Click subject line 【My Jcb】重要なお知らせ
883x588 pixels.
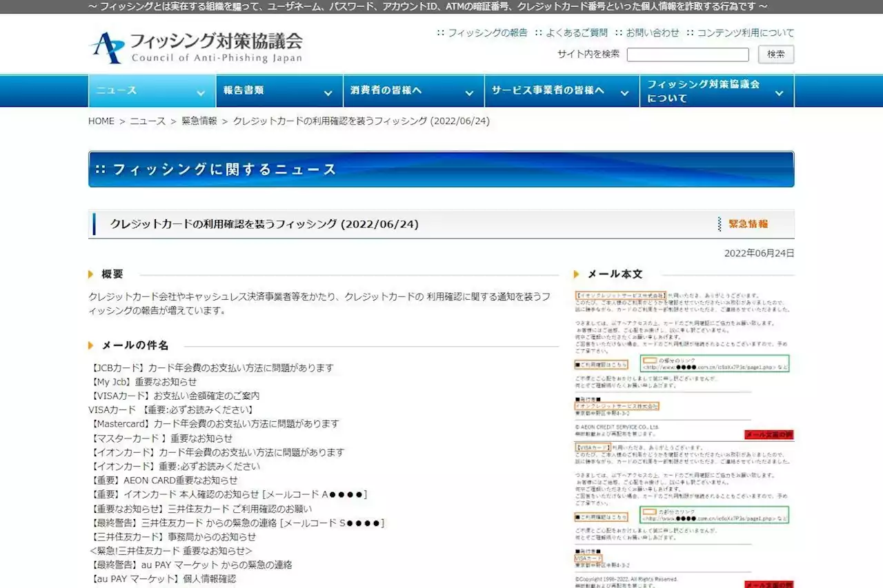143,382
